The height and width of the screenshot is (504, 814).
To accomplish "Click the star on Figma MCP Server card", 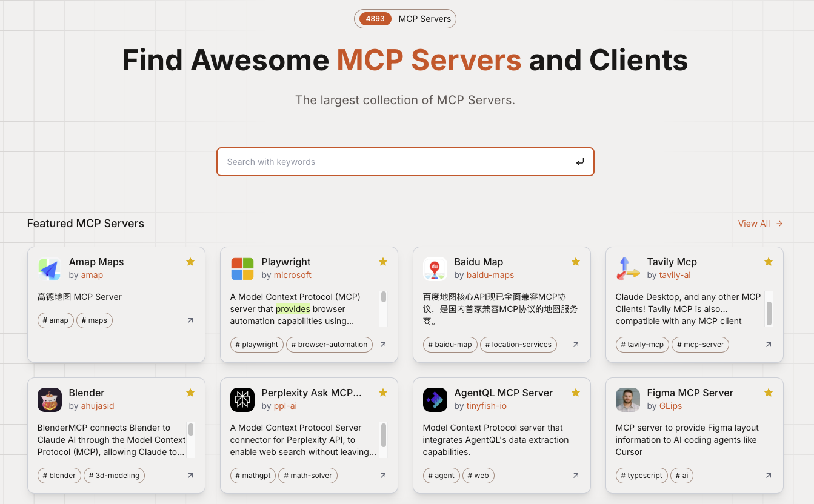I will (x=769, y=393).
